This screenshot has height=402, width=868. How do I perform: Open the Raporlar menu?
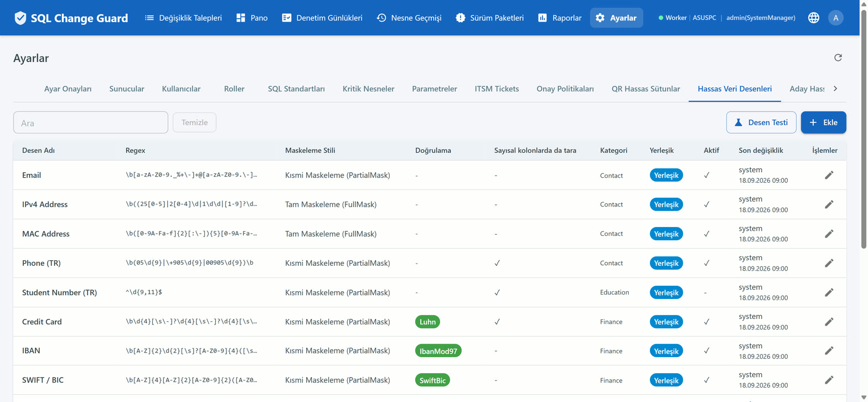click(x=560, y=18)
